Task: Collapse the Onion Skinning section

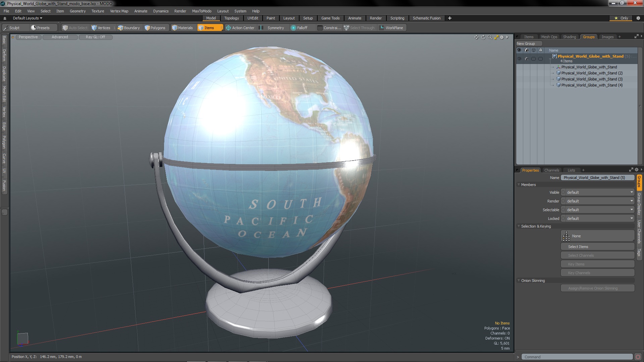Action: coord(519,281)
